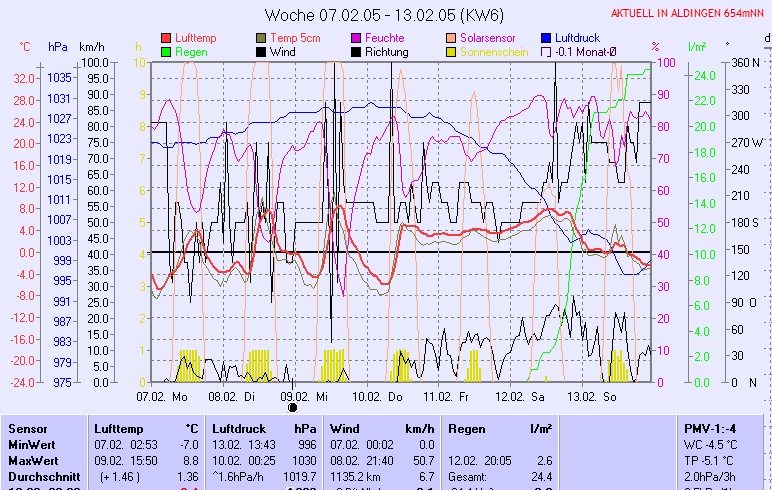Click the yellow Sonnenschein legend square
772x490 pixels.
pyautogui.click(x=452, y=51)
